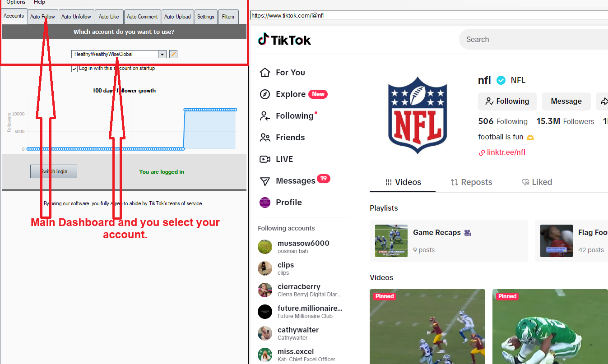Click the Following people icon in sidebar

[265, 116]
